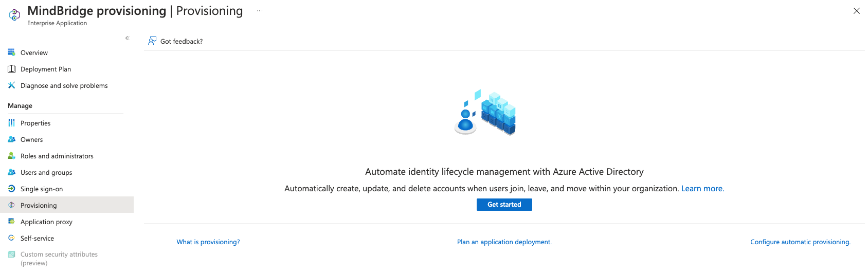This screenshot has height=272, width=868.
Task: Select Provisioning in the Manage menu
Action: [x=39, y=205]
